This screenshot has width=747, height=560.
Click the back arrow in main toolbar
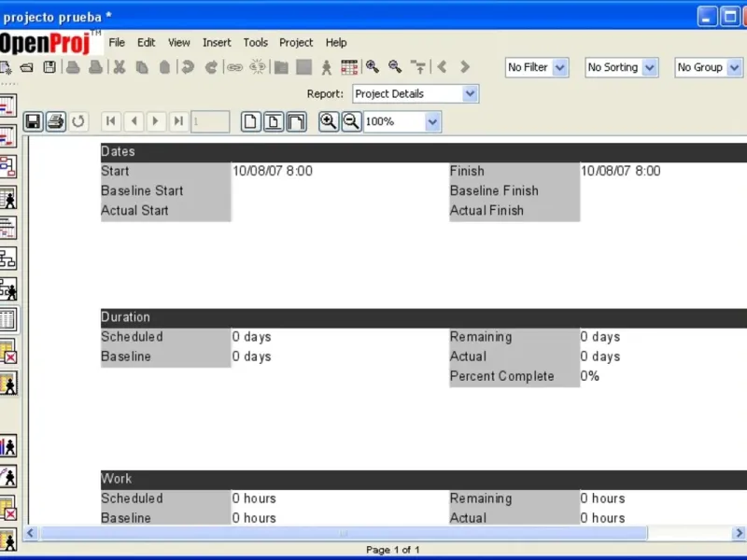coord(442,66)
